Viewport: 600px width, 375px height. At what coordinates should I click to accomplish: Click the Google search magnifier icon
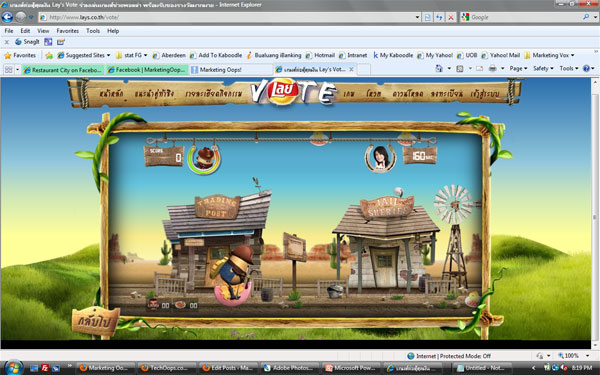(586, 17)
